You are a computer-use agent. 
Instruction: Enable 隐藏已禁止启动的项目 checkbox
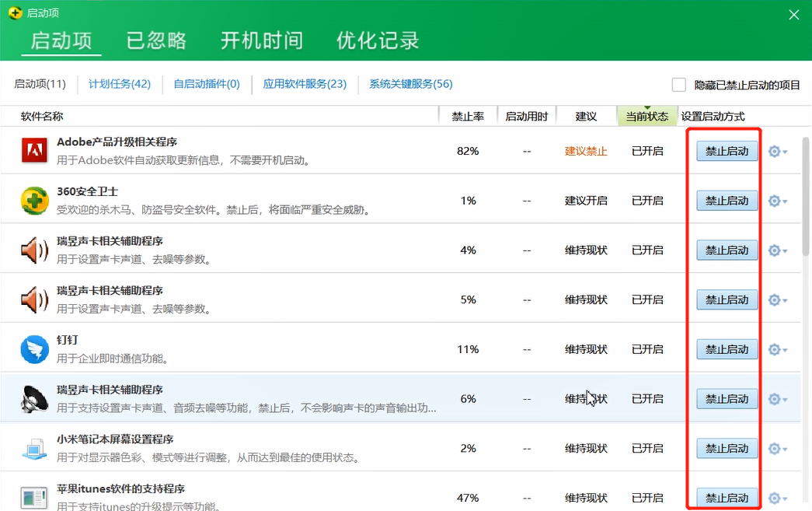[x=679, y=85]
